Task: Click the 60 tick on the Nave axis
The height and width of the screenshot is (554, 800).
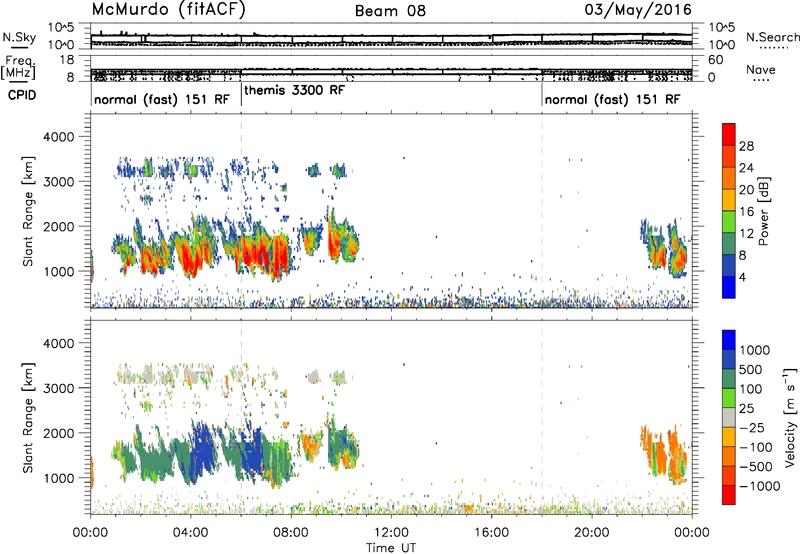Action: pos(715,60)
